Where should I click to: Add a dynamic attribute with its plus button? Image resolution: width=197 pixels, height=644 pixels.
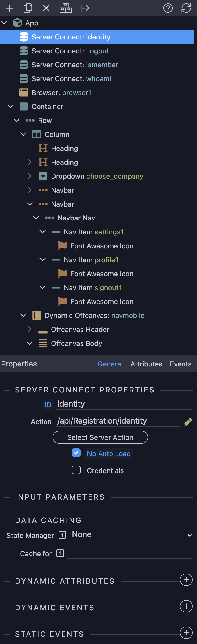(186, 580)
